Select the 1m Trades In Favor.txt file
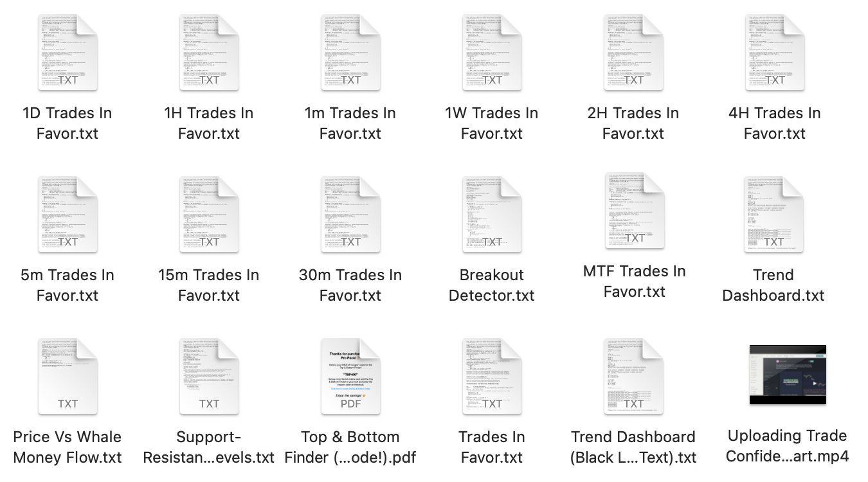 click(x=350, y=53)
